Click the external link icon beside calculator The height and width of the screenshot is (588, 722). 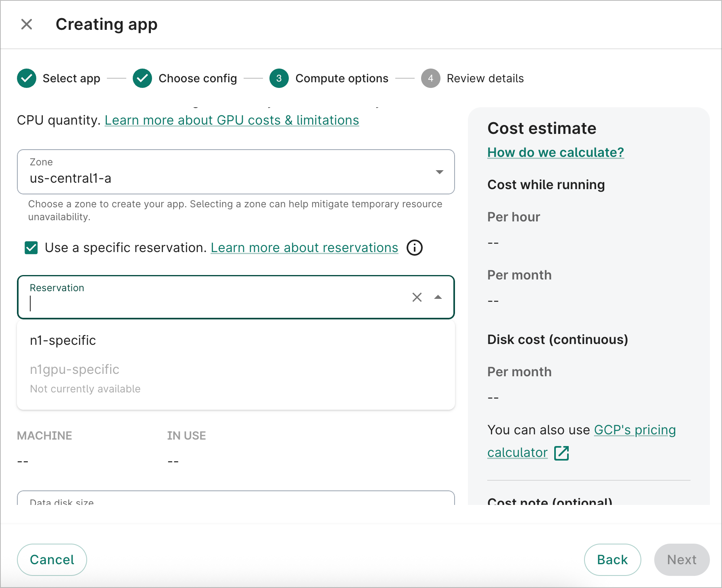[561, 453]
